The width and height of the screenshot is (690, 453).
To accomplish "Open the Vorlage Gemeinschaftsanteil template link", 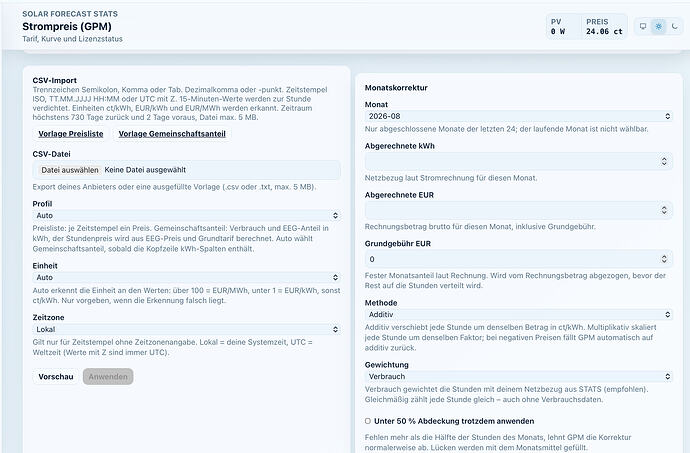I will click(172, 134).
